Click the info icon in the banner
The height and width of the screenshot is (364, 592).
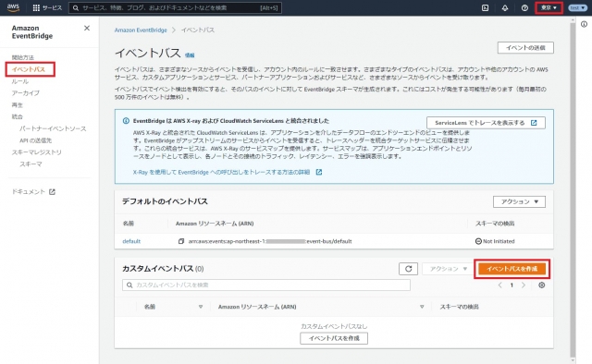126,121
